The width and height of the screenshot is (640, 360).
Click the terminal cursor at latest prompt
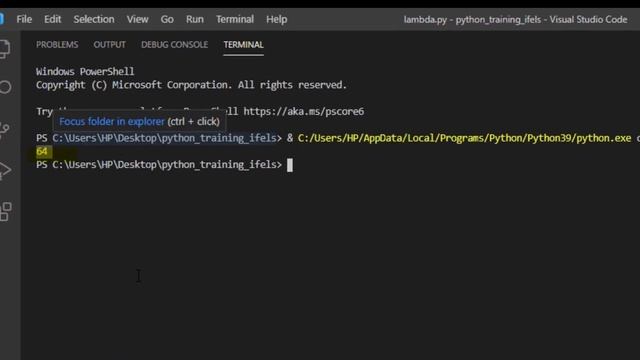290,165
